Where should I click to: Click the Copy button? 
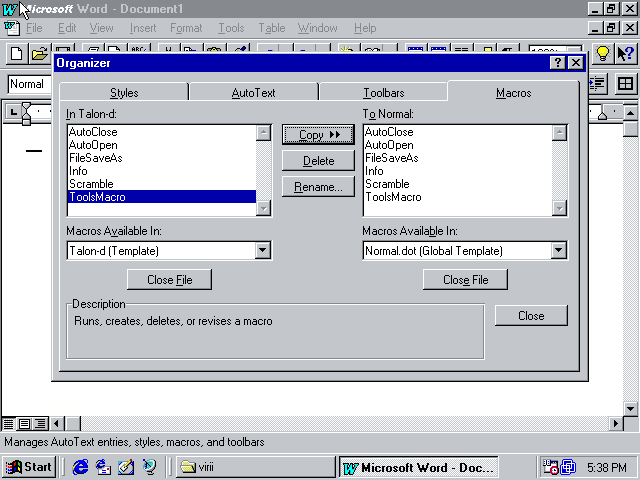318,135
